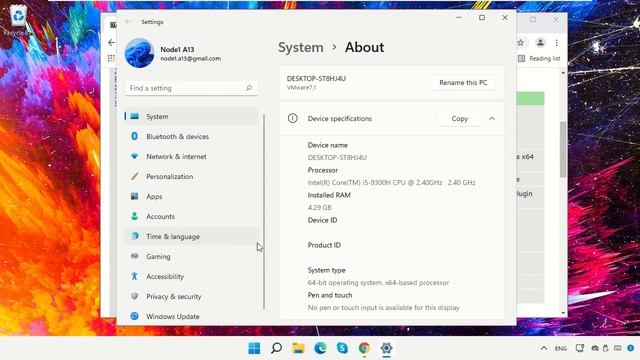This screenshot has width=640, height=360.
Task: Open the Recycle Bin desktop icon
Action: click(18, 20)
